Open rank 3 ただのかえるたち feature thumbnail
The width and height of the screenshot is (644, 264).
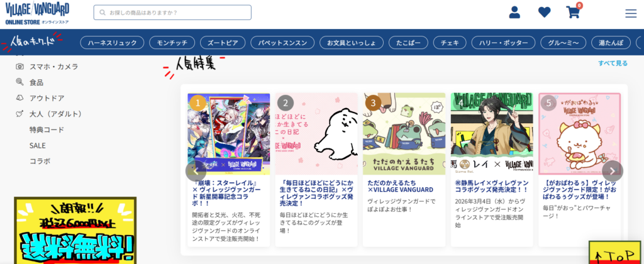pos(404,134)
